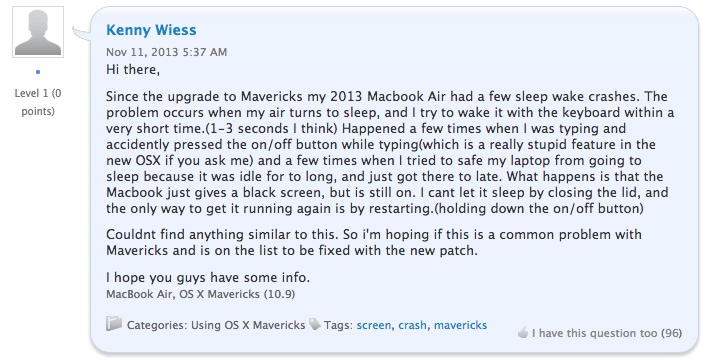Image resolution: width=714 pixels, height=360 pixels.
Task: Click the folder icon next to Categories
Action: point(114,324)
